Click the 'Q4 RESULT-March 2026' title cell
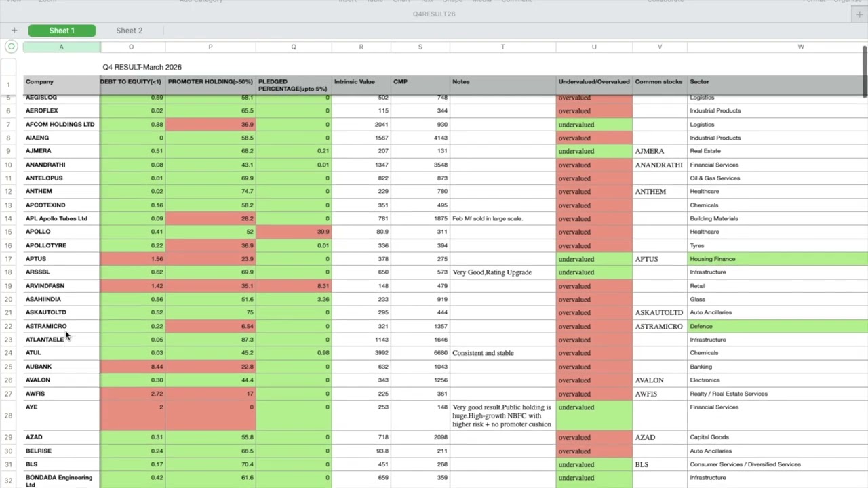868x488 pixels. point(142,67)
